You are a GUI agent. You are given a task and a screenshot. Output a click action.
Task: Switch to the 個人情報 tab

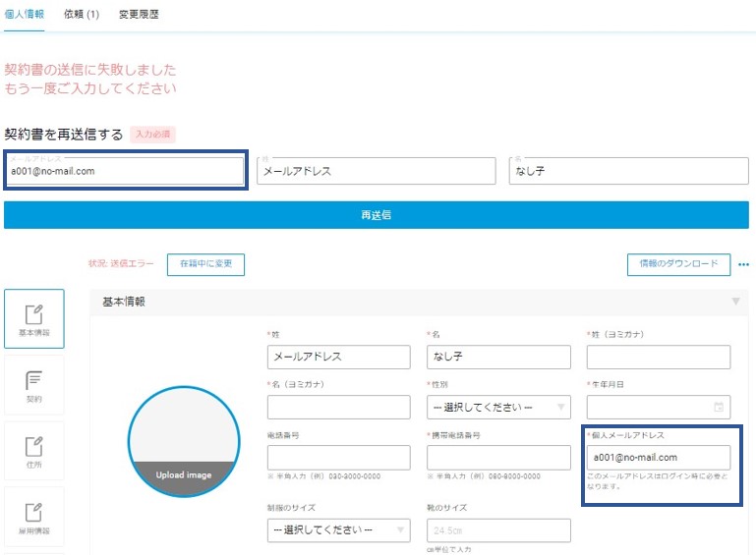coord(25,15)
